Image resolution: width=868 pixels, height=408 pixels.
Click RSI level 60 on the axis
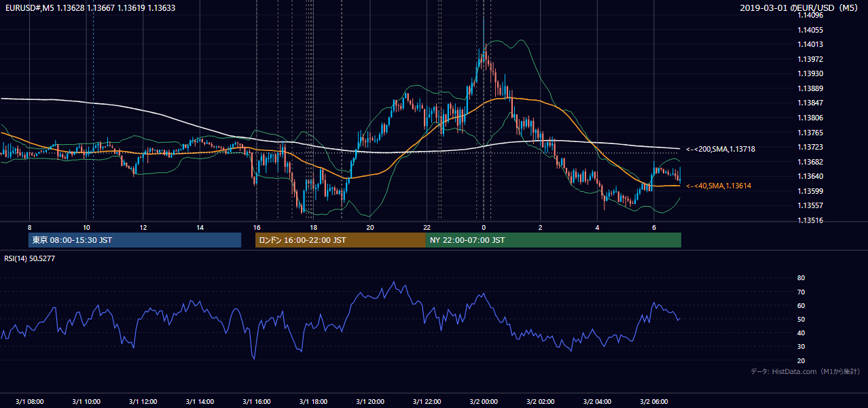pyautogui.click(x=801, y=305)
